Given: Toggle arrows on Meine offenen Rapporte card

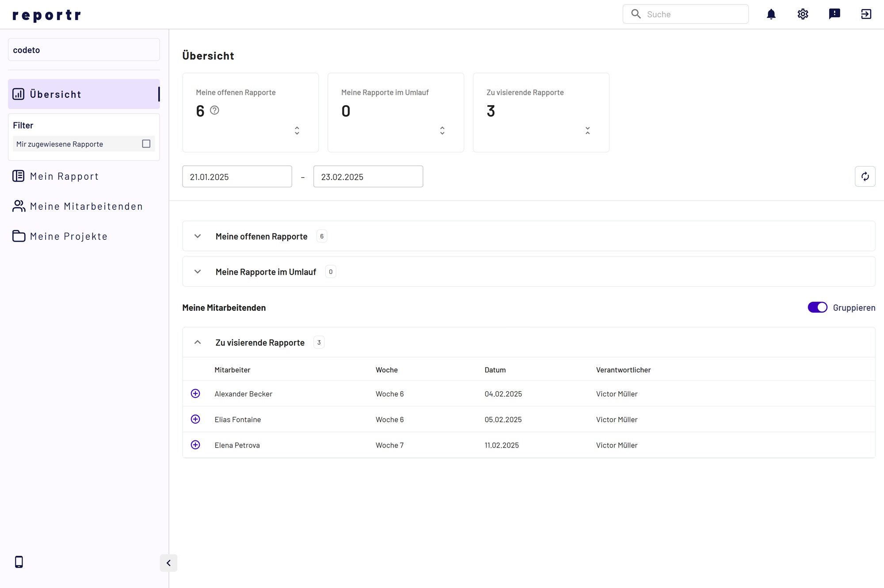Looking at the screenshot, I should tap(297, 130).
